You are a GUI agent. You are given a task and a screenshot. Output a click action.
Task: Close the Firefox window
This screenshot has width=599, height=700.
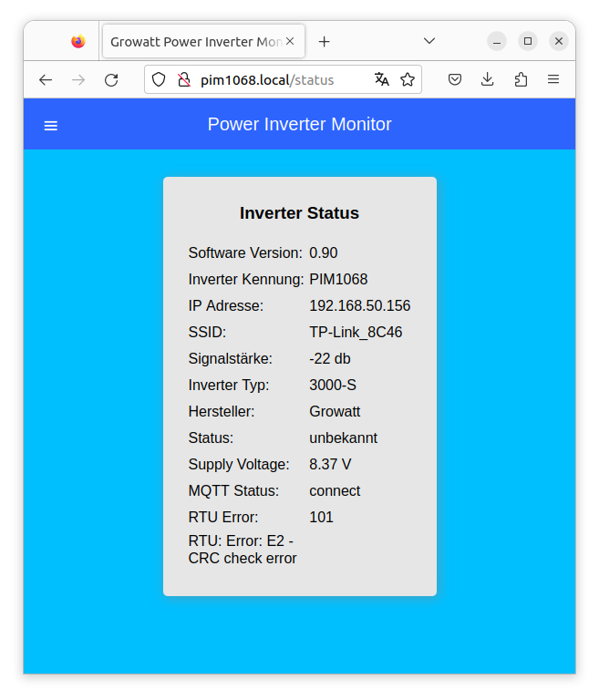pos(558,41)
